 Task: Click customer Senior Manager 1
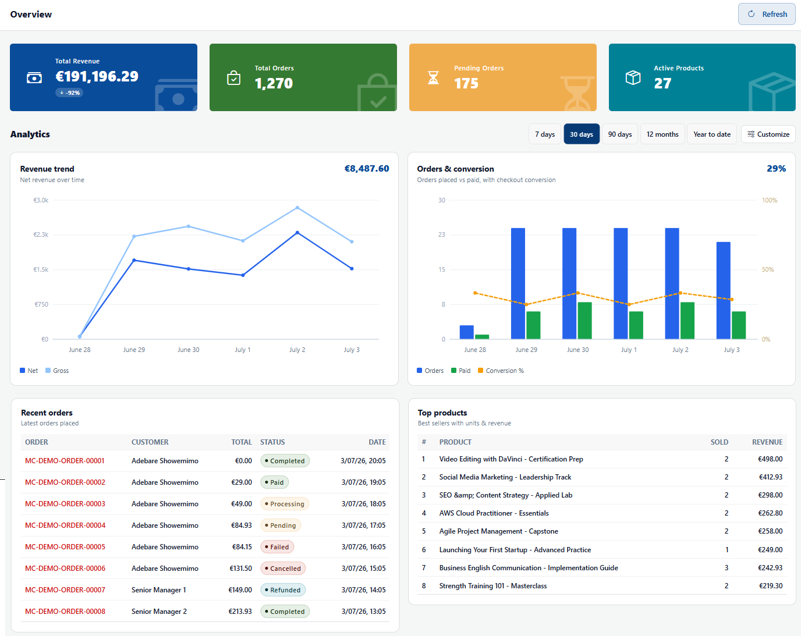tap(159, 590)
